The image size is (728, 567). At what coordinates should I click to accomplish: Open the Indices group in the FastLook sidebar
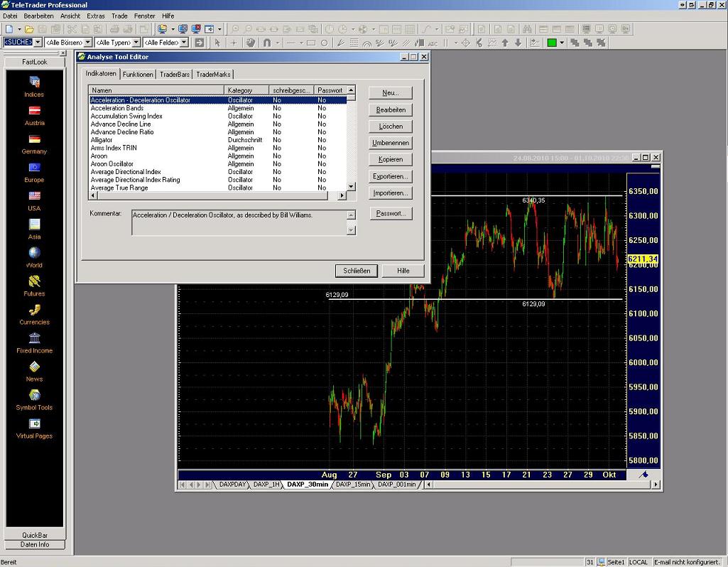(34, 87)
